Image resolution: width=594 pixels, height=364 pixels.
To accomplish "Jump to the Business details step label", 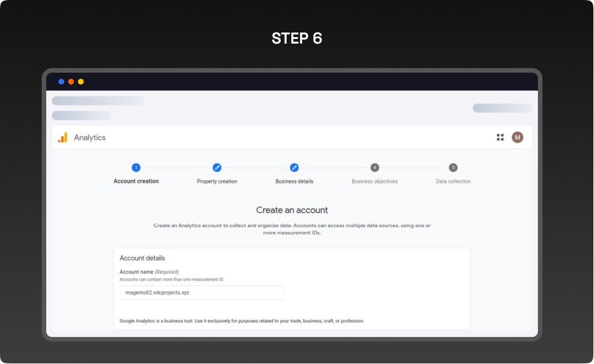I will pos(294,181).
